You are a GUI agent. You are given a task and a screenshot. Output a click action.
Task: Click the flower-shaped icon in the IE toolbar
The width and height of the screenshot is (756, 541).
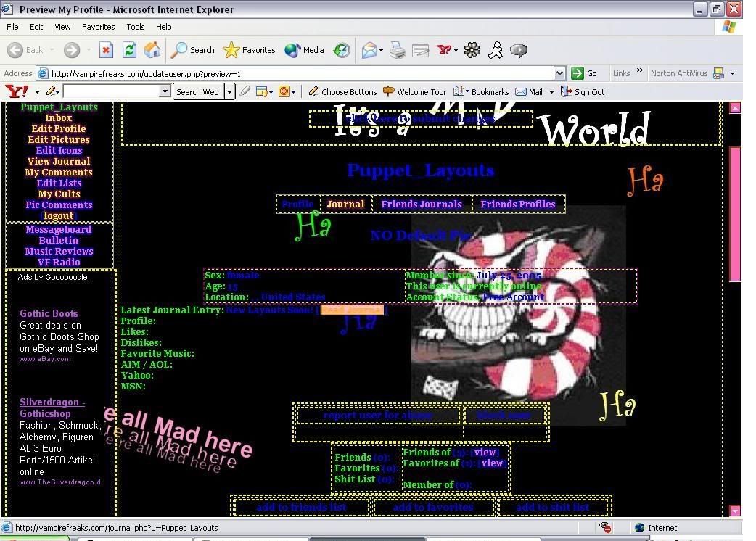coord(472,50)
